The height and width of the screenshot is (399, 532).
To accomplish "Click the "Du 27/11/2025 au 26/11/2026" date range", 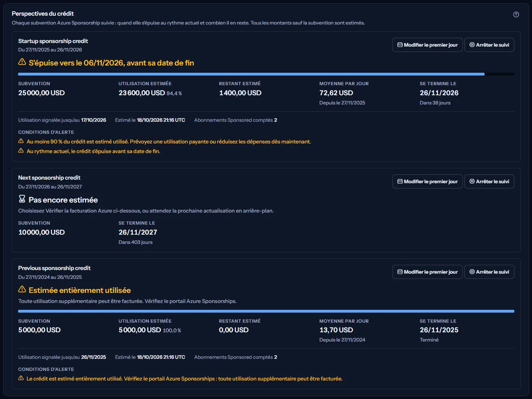I will 50,50.
